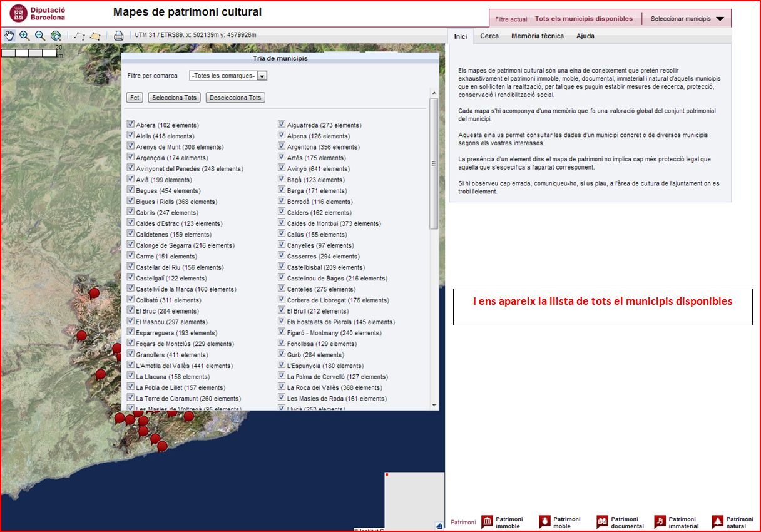Open the Memòria tècnica tab

[537, 36]
